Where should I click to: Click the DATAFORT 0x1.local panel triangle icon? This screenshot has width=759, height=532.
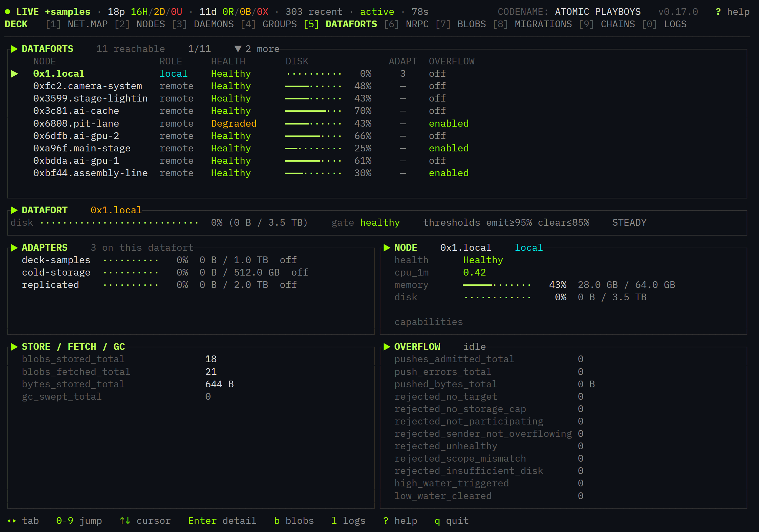[x=14, y=210]
